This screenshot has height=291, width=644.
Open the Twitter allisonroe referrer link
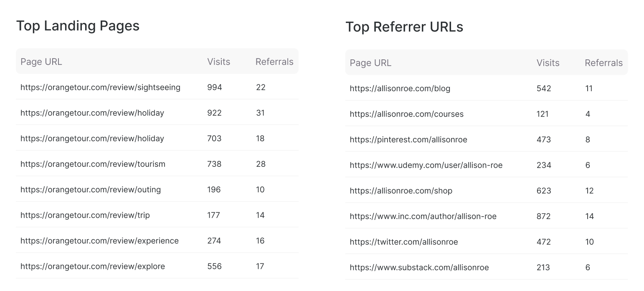[x=404, y=242]
